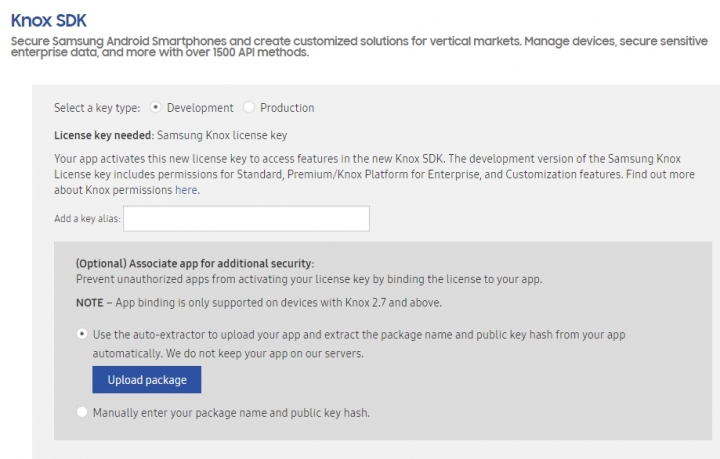Click the 'License key needed' bold text
Viewport: 720px width, 459px height.
103,135
